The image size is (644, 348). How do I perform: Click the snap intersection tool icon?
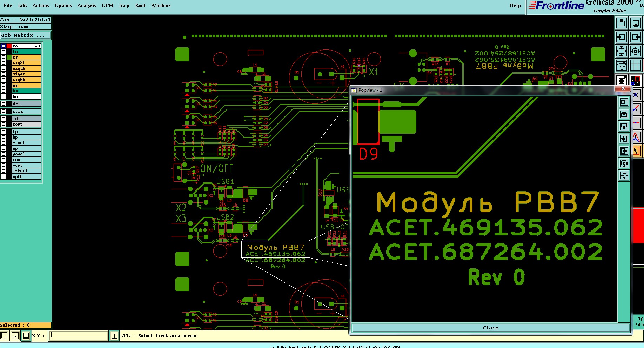click(x=637, y=95)
